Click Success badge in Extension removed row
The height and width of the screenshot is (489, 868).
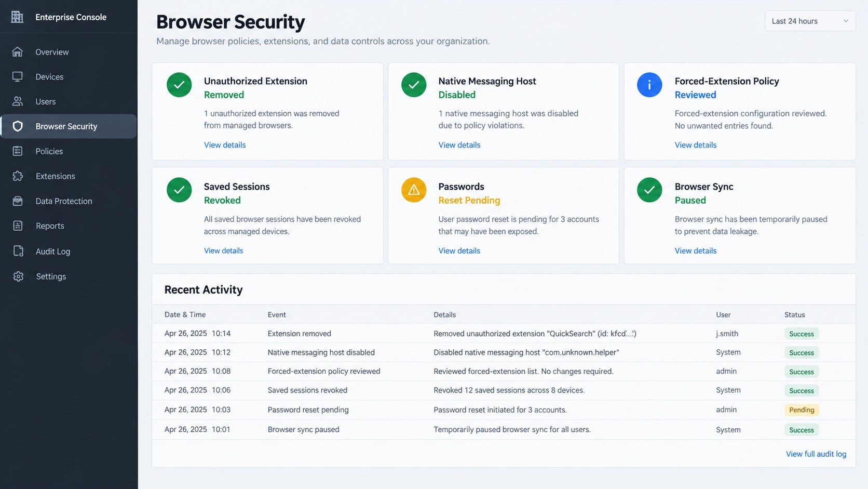tap(802, 334)
